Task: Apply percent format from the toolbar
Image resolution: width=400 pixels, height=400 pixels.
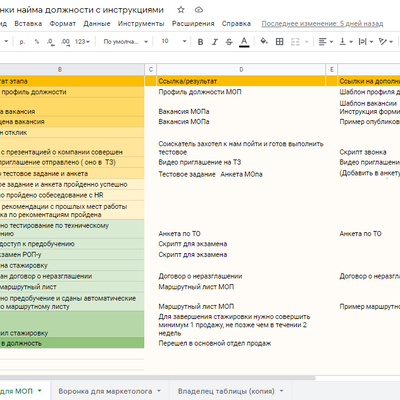Action: (x=37, y=42)
